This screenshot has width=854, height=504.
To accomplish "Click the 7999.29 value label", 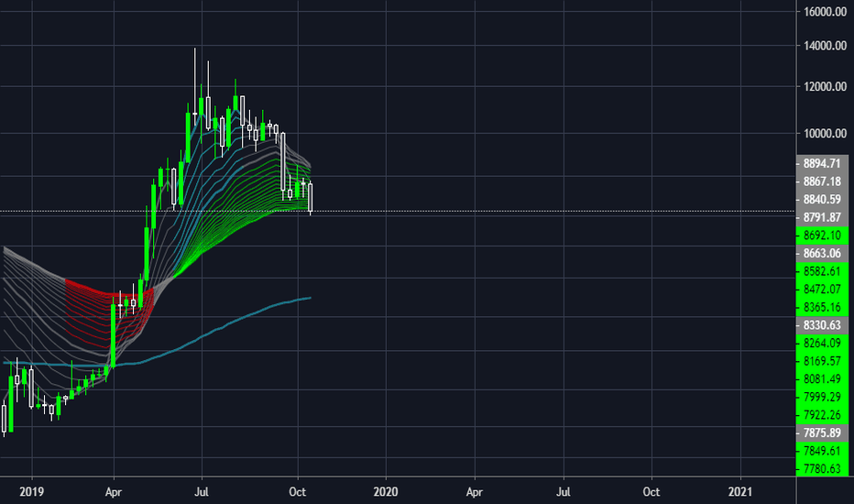I will click(822, 397).
